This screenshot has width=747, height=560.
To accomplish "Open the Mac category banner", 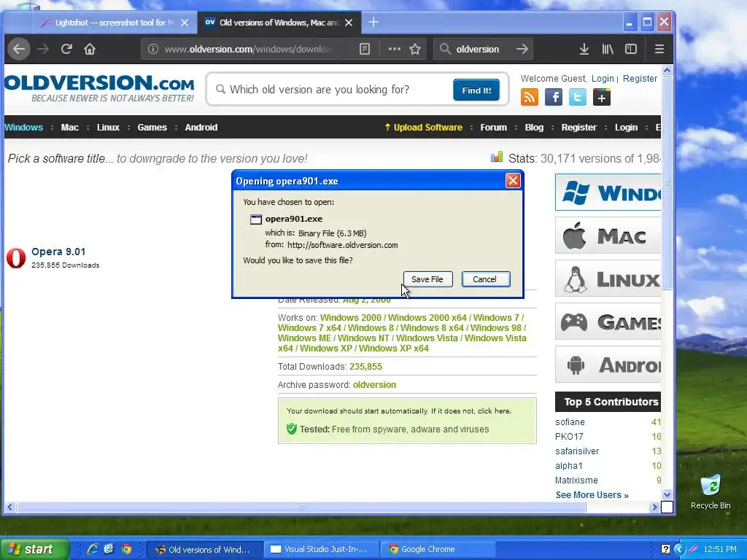I will [x=608, y=236].
